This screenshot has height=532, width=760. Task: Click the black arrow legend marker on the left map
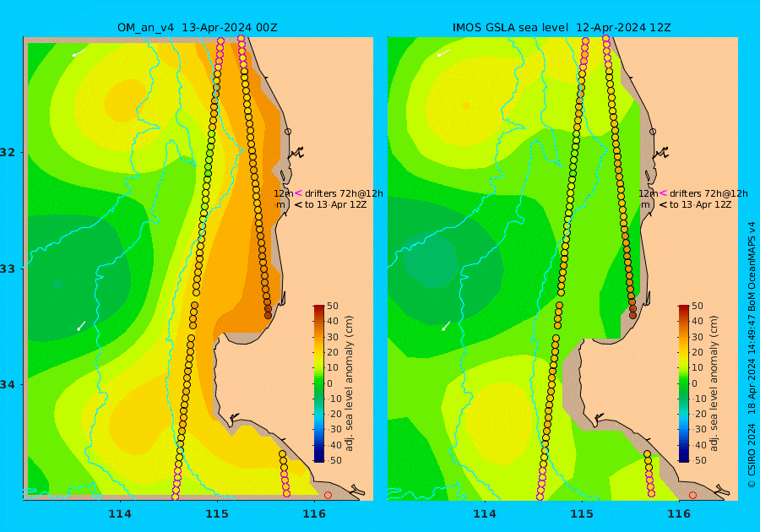click(x=299, y=204)
